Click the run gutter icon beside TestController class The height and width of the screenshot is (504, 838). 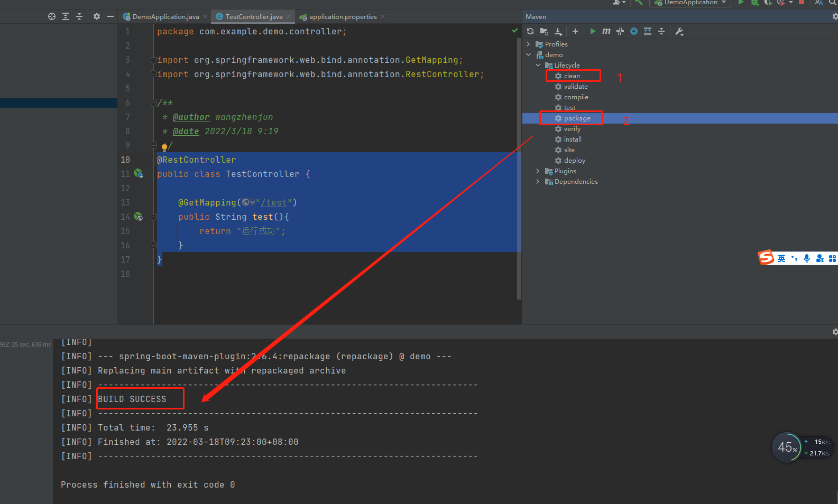(139, 173)
